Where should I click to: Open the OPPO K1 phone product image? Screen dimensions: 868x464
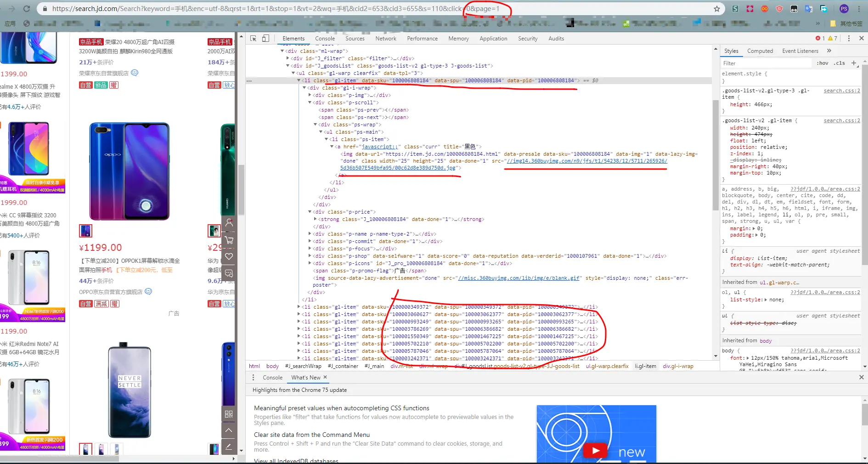(130, 171)
